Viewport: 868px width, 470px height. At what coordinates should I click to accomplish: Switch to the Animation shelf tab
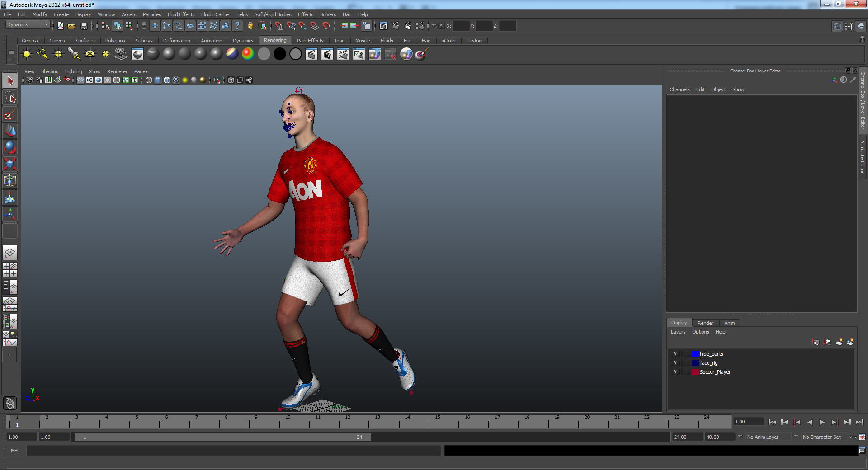coord(211,41)
